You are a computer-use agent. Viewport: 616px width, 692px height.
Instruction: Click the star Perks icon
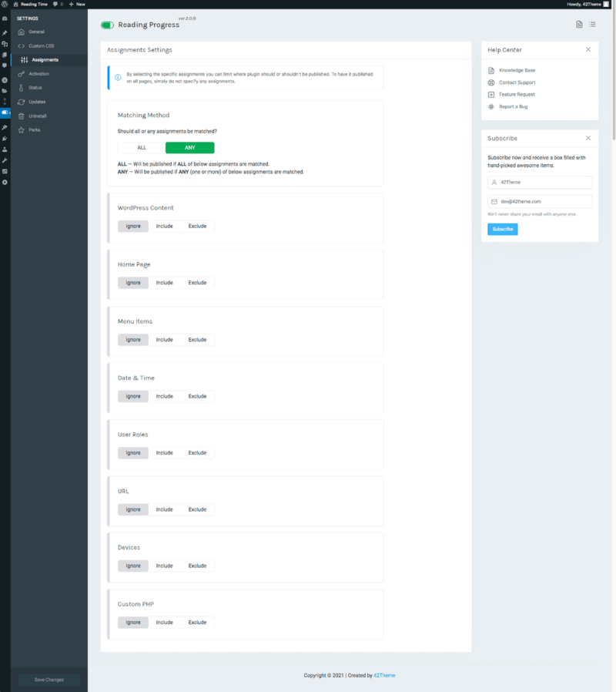[21, 129]
